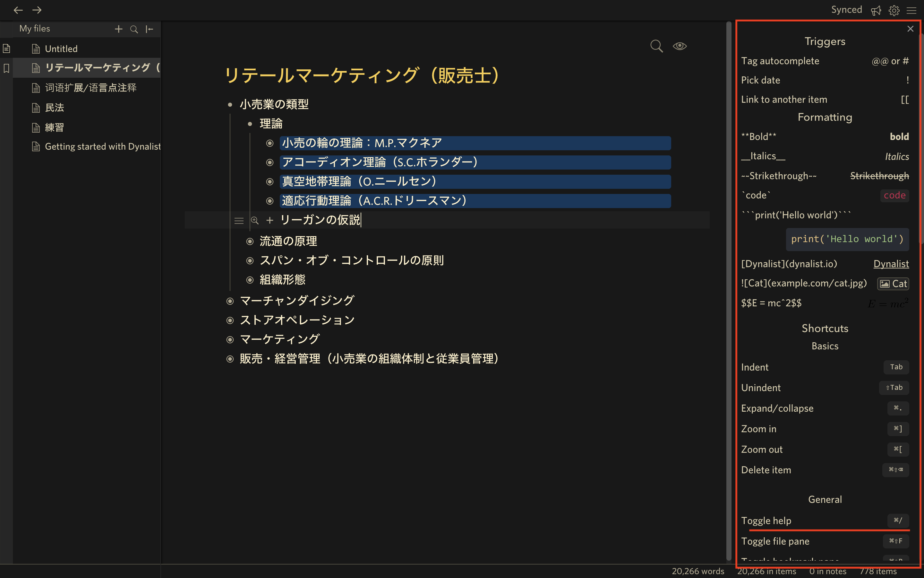Open the announcements megaphone icon
The height and width of the screenshot is (578, 924).
[x=876, y=10]
